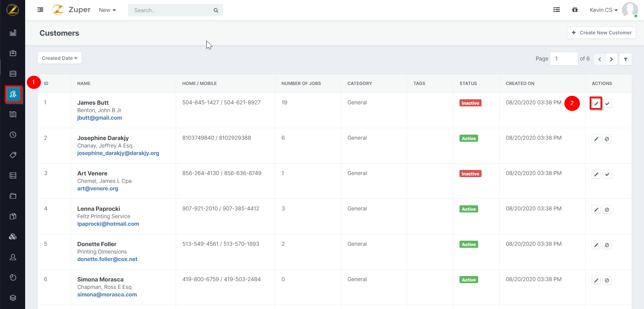Click the gift icon in top bar

click(x=575, y=10)
